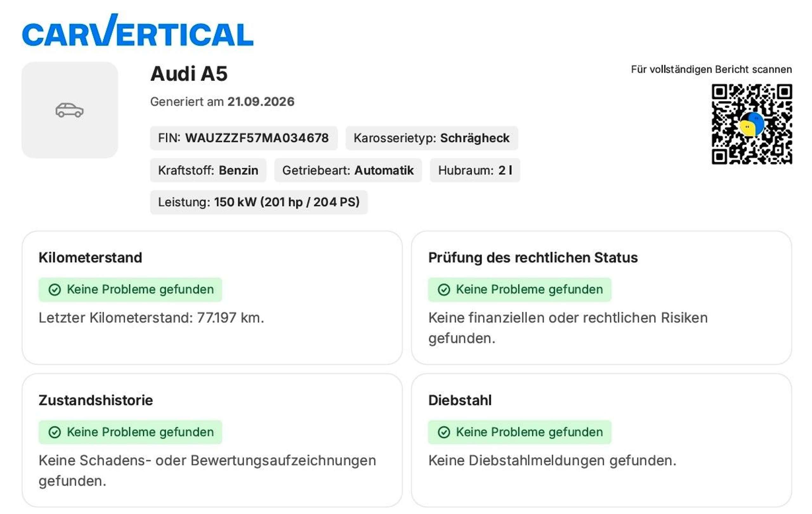
Task: Click the Getriebeart Automatik tag
Action: tap(348, 170)
